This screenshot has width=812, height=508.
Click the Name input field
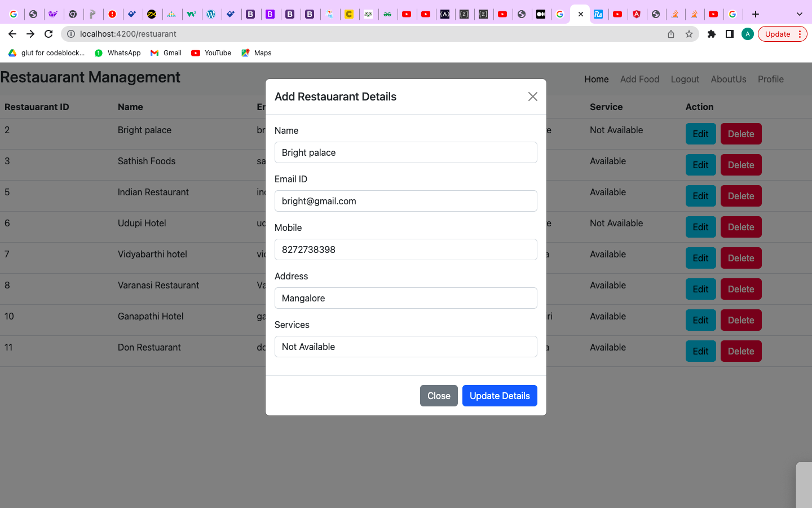click(406, 152)
